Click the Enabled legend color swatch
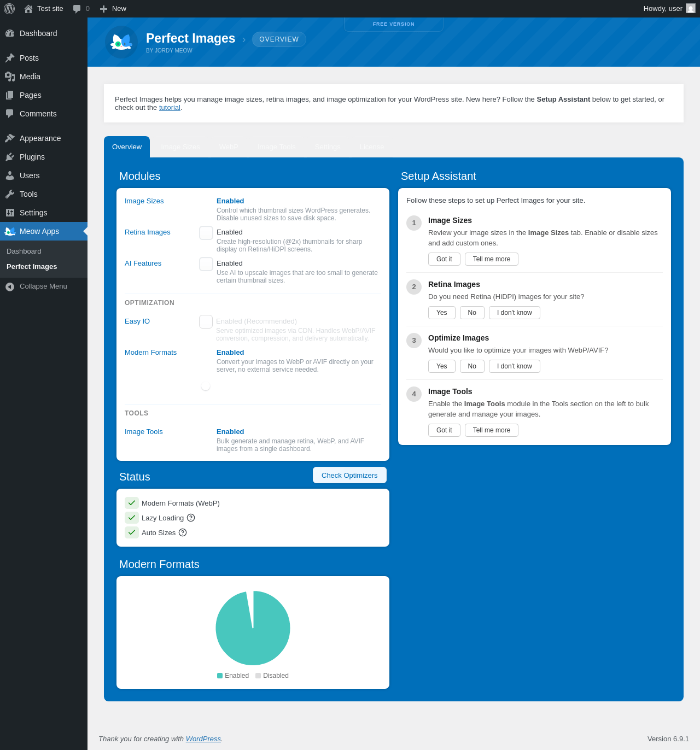The height and width of the screenshot is (750, 700). (220, 676)
